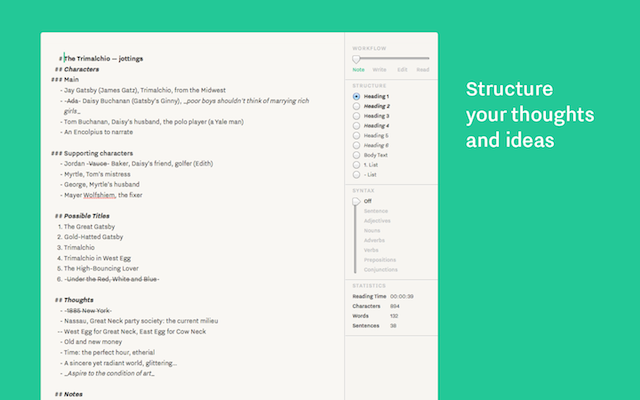Click list item 'Trimalchio in West Egg'

[x=94, y=258]
